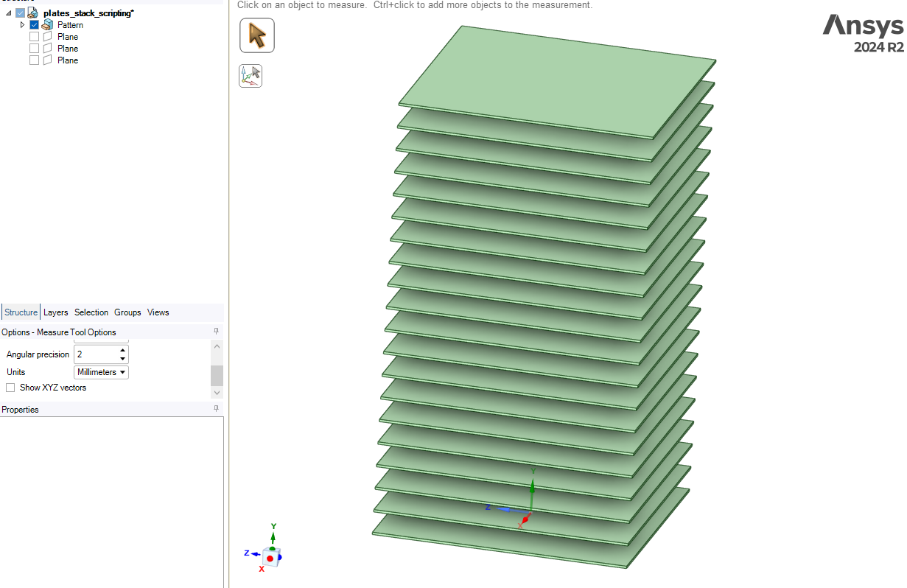This screenshot has height=588, width=907.
Task: Click the Angular precision value field
Action: point(96,354)
